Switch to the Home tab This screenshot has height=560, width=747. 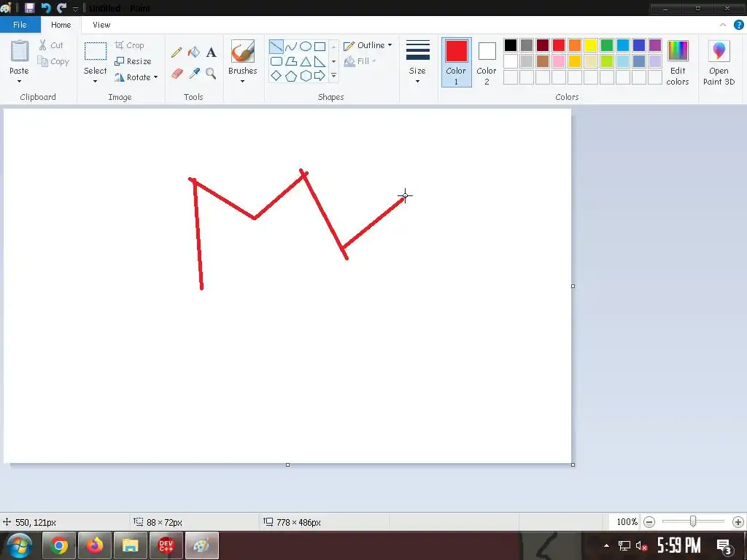coord(61,25)
